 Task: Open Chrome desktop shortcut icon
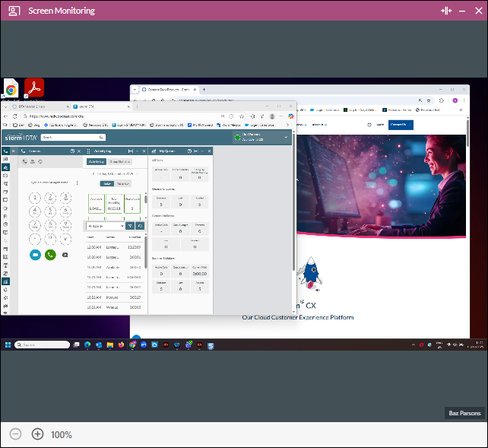pyautogui.click(x=11, y=89)
